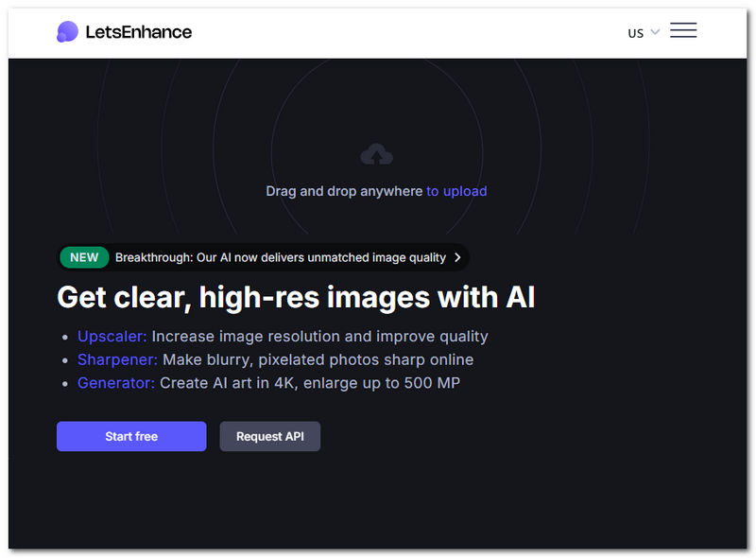Click the "Make blurry, pixelated photos sharp" text

point(318,359)
